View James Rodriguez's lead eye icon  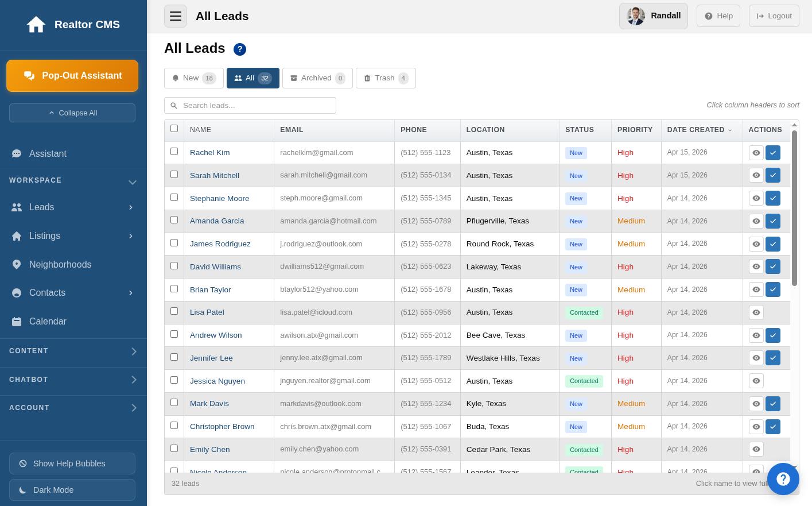(x=756, y=244)
